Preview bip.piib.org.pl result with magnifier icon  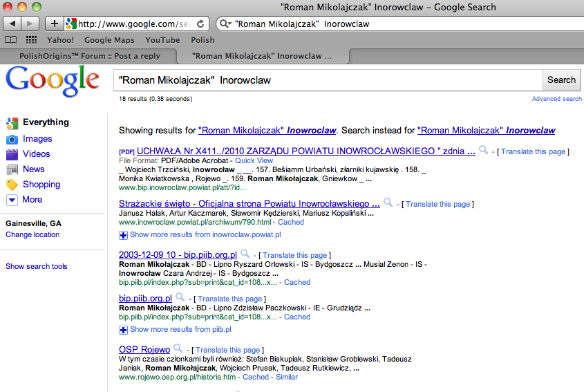[x=180, y=297]
